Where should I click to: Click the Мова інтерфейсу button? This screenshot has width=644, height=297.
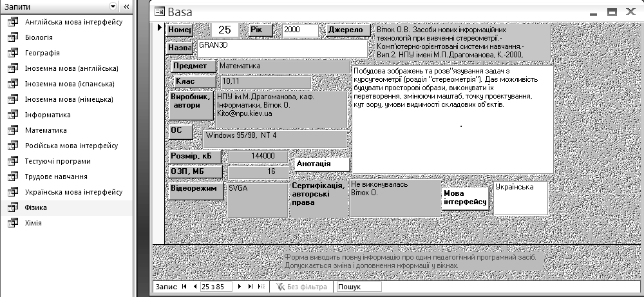pyautogui.click(x=466, y=198)
